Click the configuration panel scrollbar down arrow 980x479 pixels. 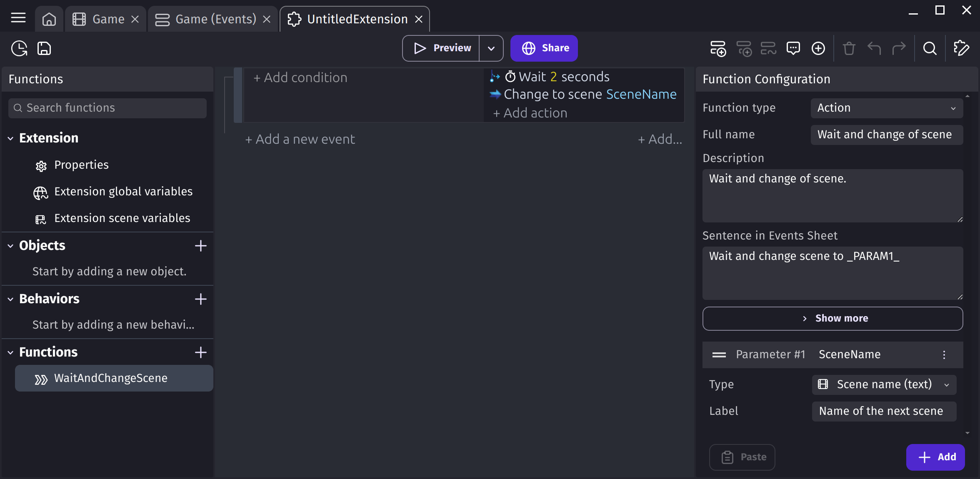967,433
